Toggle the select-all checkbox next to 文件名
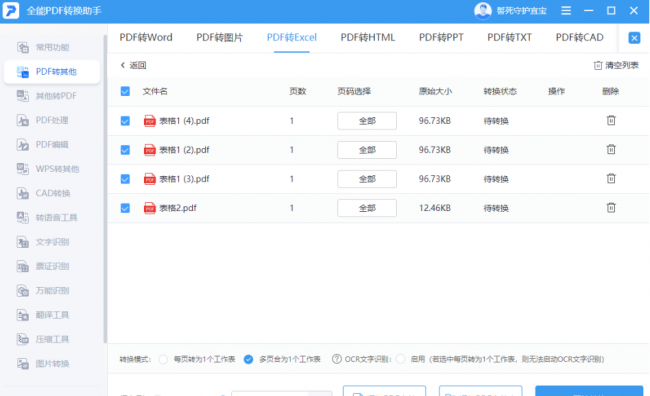The height and width of the screenshot is (396, 650). 125,92
